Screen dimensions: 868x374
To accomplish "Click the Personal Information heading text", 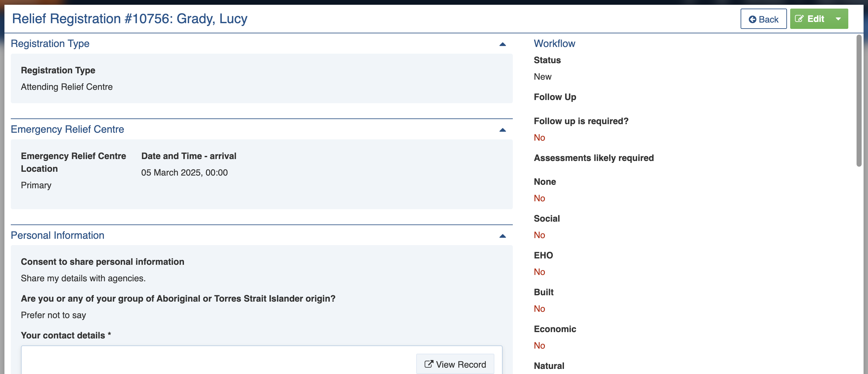I will pyautogui.click(x=58, y=235).
